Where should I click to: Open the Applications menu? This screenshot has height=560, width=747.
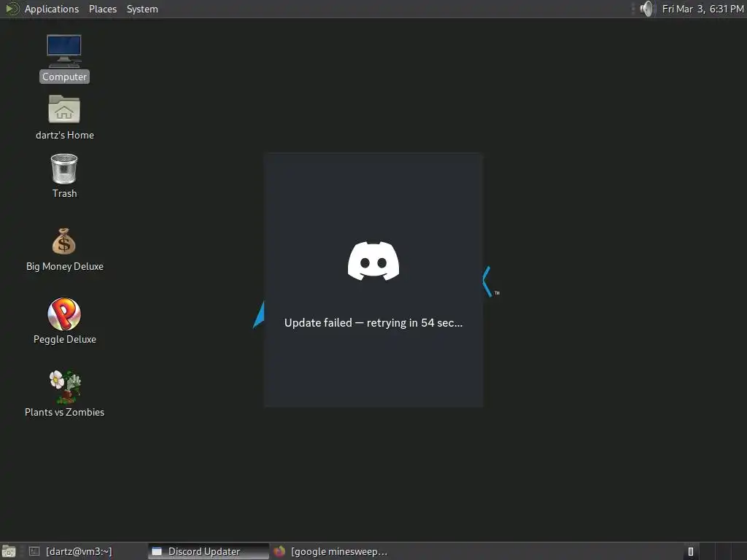coord(52,9)
